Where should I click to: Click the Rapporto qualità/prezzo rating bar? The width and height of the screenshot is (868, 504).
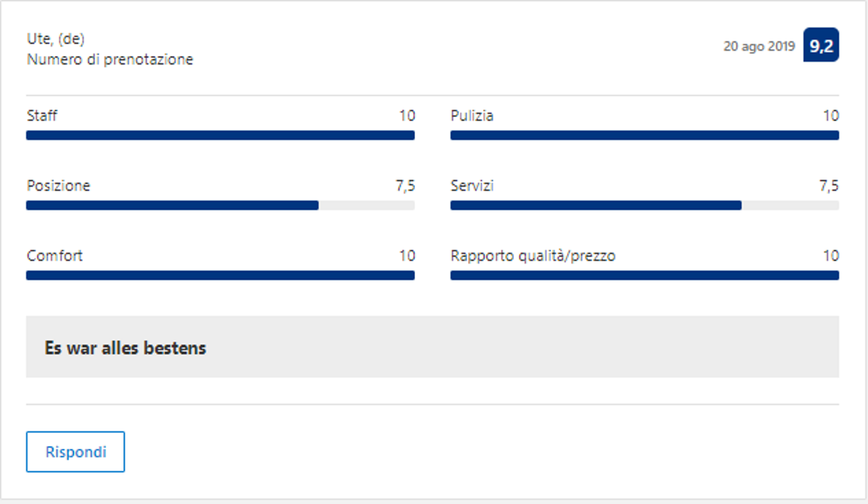click(644, 275)
